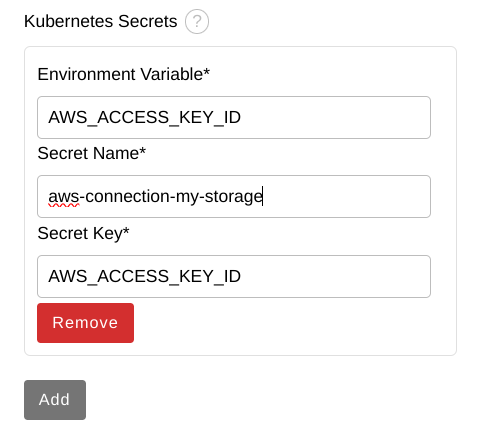The image size is (492, 434).
Task: Click empty space right of Secret Name text
Action: [347, 196]
